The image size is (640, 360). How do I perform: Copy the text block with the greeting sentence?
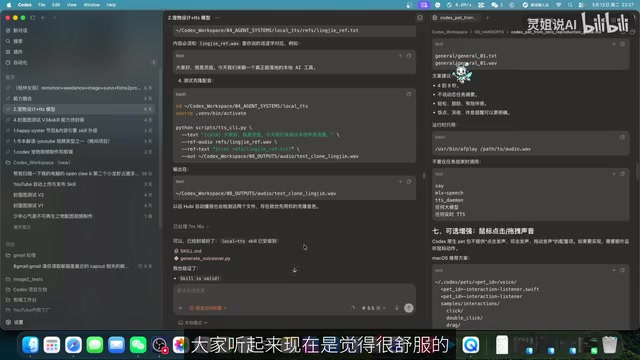409,56
